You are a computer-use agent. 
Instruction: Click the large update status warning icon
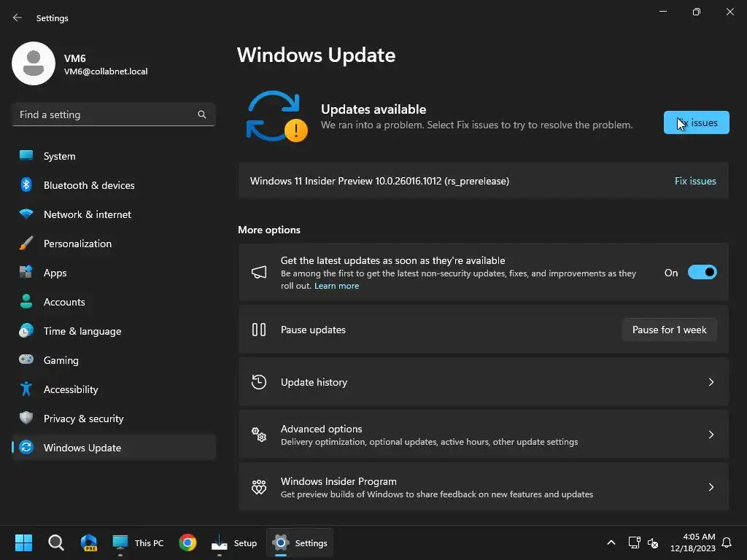[276, 117]
